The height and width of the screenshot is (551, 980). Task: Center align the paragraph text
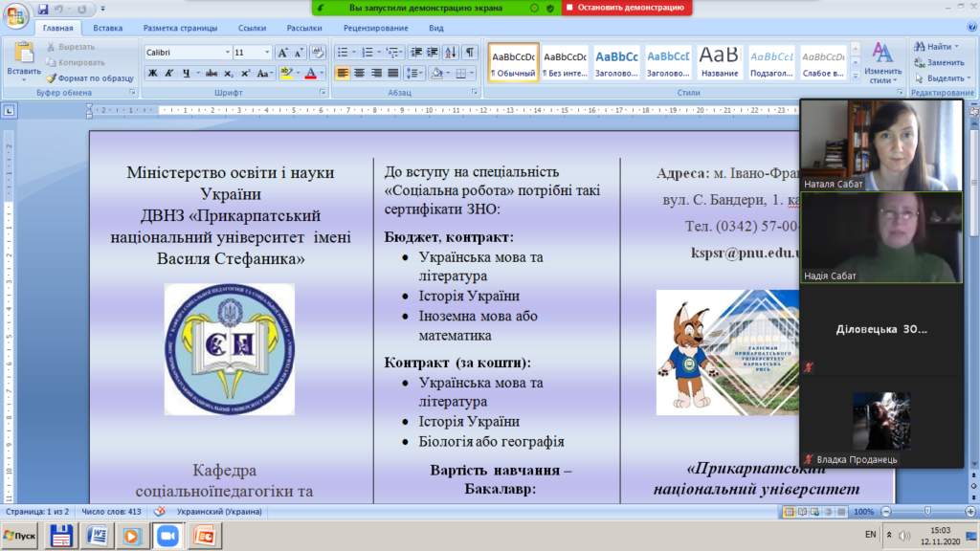pos(360,73)
